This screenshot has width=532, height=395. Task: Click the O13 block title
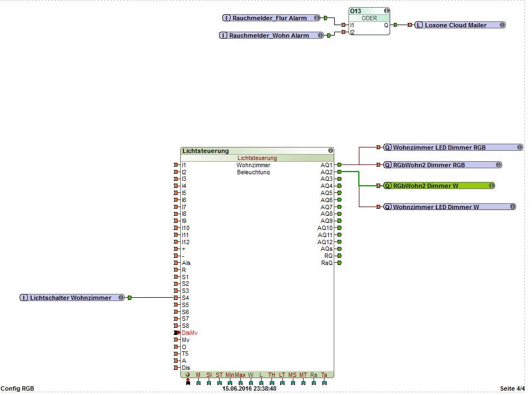(356, 11)
